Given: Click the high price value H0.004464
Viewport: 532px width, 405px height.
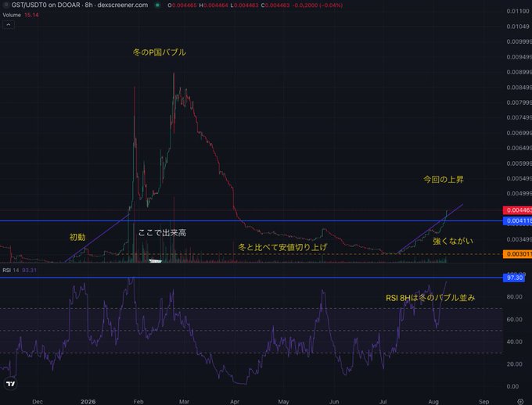Looking at the screenshot, I should [x=213, y=5].
